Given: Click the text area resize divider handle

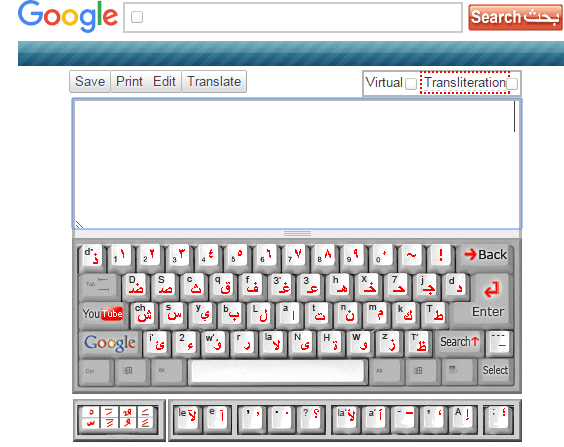Looking at the screenshot, I should coord(297,234).
